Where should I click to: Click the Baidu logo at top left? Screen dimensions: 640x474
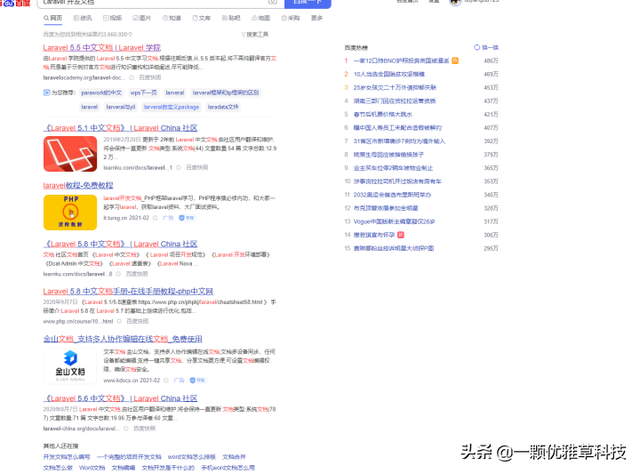coord(16,2)
